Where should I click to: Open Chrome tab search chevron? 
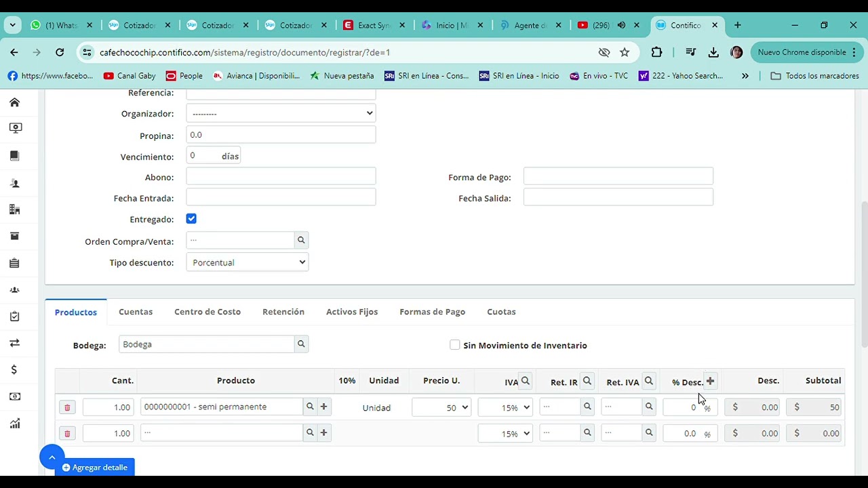click(12, 25)
